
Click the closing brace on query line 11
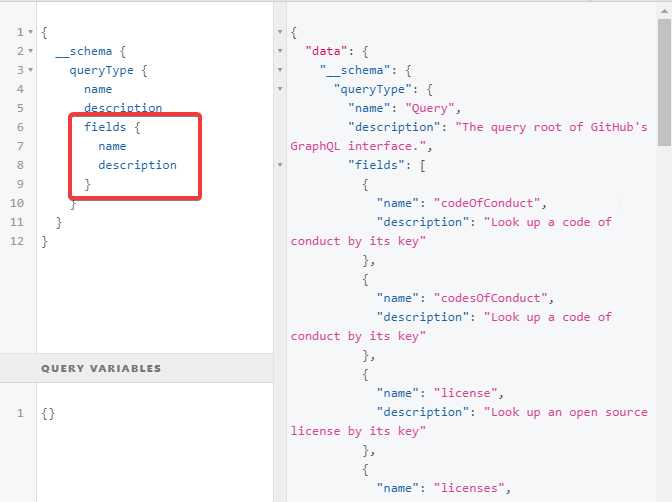pos(59,222)
